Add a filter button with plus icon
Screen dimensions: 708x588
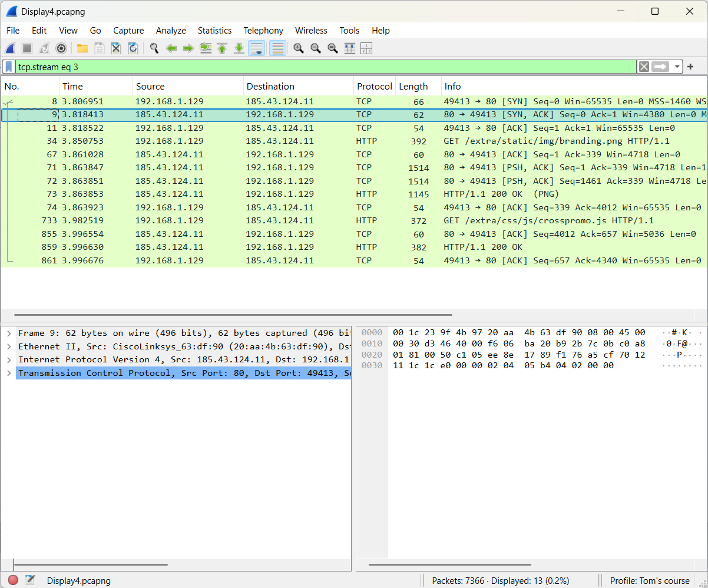(x=690, y=67)
